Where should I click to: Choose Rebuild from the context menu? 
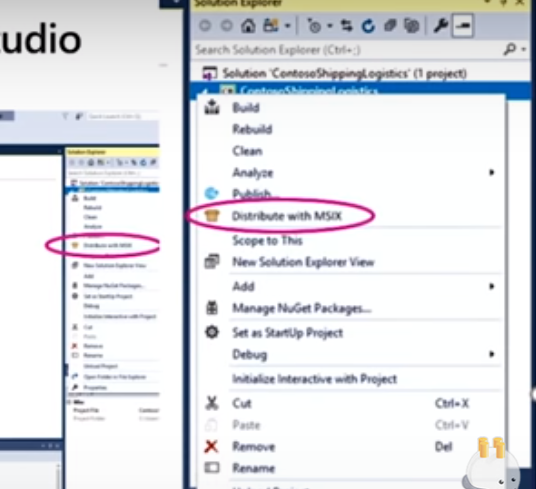252,130
